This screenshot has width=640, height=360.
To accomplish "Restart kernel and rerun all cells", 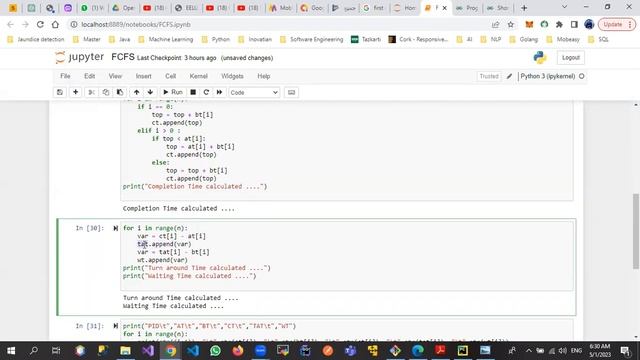I will coord(220,92).
